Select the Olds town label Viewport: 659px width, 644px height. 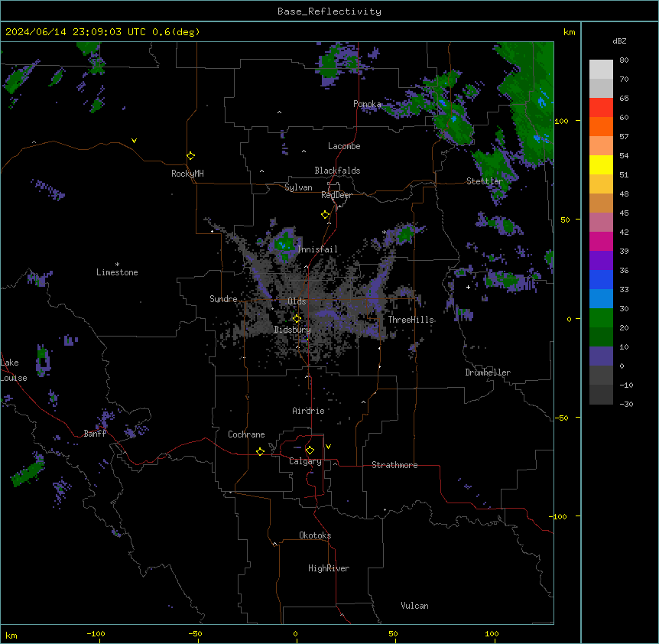click(x=297, y=301)
